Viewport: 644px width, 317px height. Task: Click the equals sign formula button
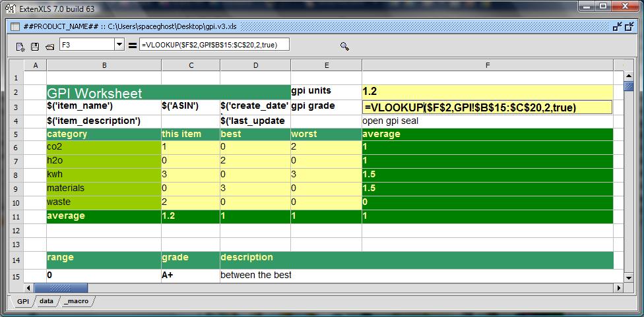point(132,45)
